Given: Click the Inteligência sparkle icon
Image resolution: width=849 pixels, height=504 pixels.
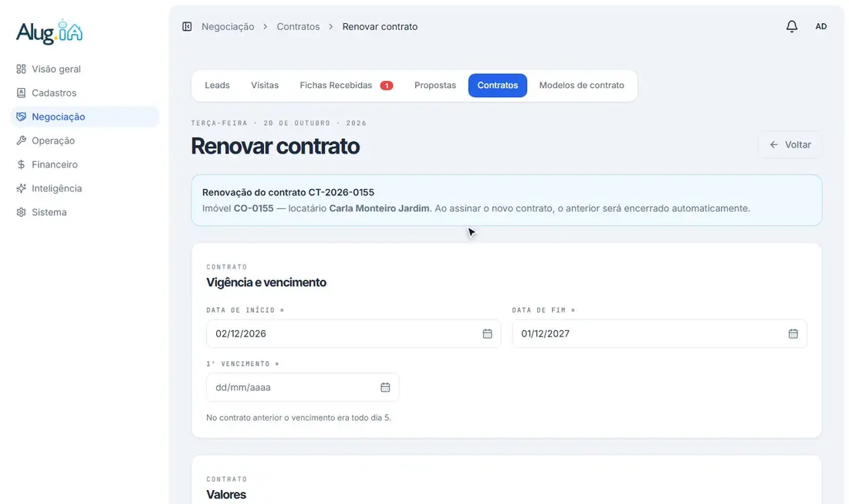Looking at the screenshot, I should tap(21, 188).
